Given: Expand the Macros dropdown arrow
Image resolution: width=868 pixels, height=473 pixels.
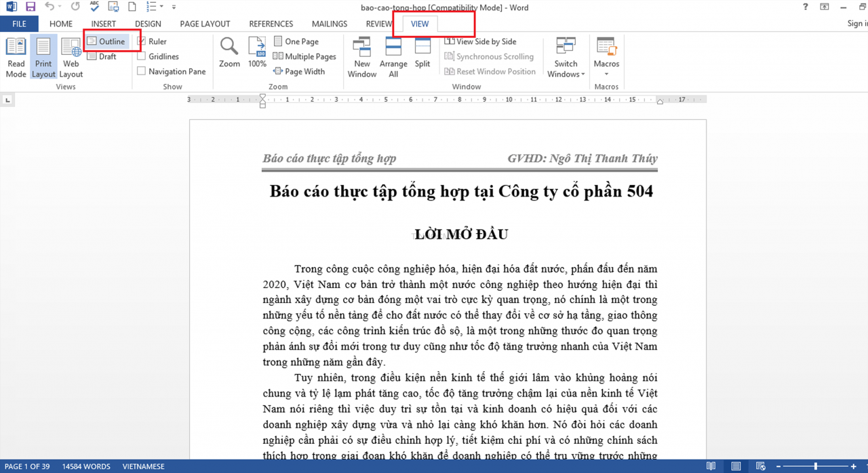Looking at the screenshot, I should [x=606, y=74].
